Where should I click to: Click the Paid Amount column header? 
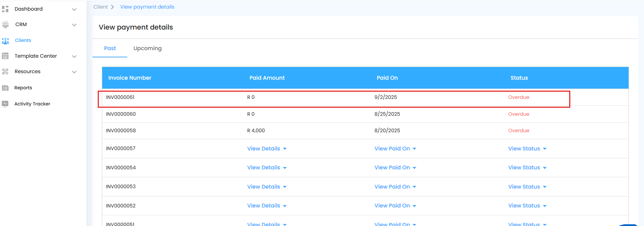[267, 78]
